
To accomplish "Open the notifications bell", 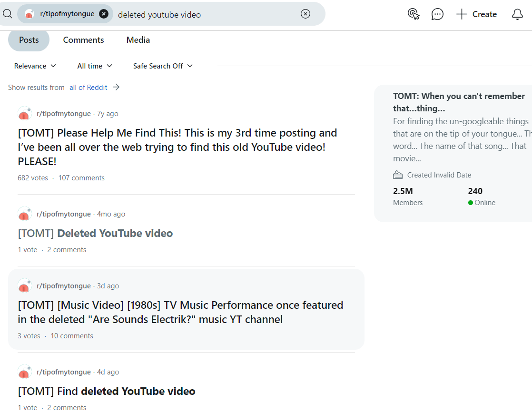I will pos(517,14).
